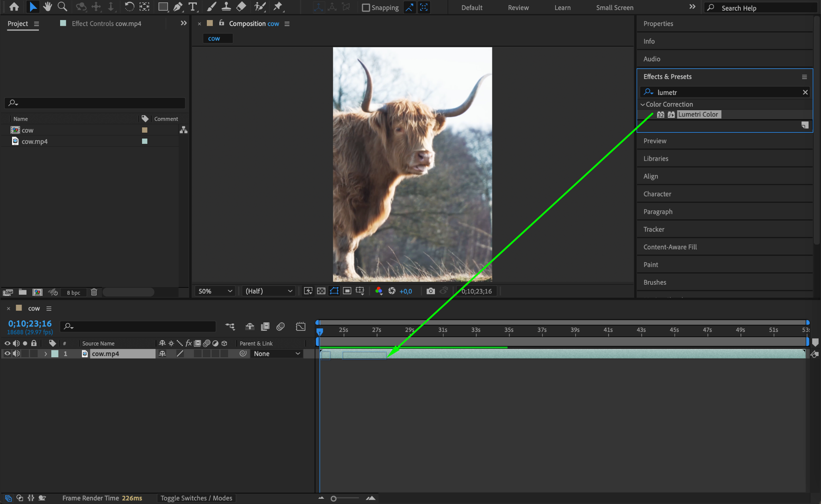Open the (Half) resolution dropdown
Image resolution: width=821 pixels, height=504 pixels.
(x=269, y=291)
